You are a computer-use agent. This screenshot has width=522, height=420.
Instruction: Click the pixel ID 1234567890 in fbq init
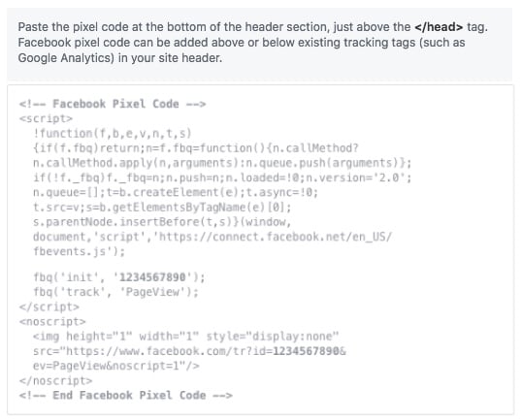(x=152, y=276)
